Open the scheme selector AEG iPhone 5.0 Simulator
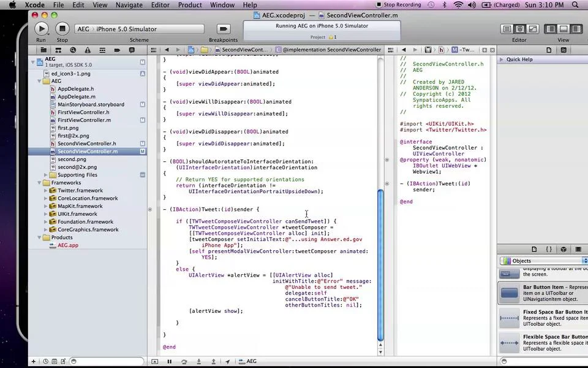Image resolution: width=588 pixels, height=368 pixels. [140, 29]
